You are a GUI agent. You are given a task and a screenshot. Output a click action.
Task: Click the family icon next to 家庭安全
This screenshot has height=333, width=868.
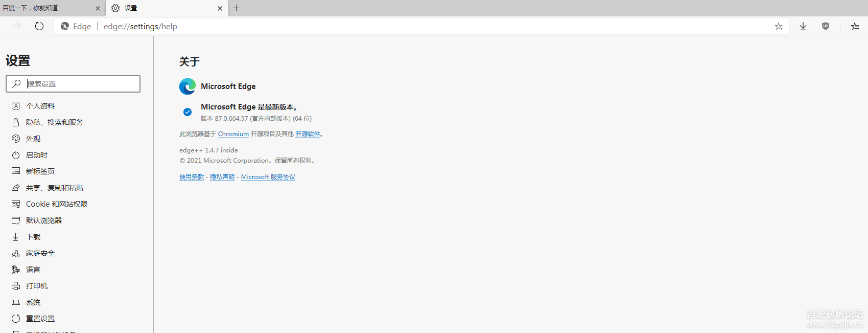[x=16, y=253]
